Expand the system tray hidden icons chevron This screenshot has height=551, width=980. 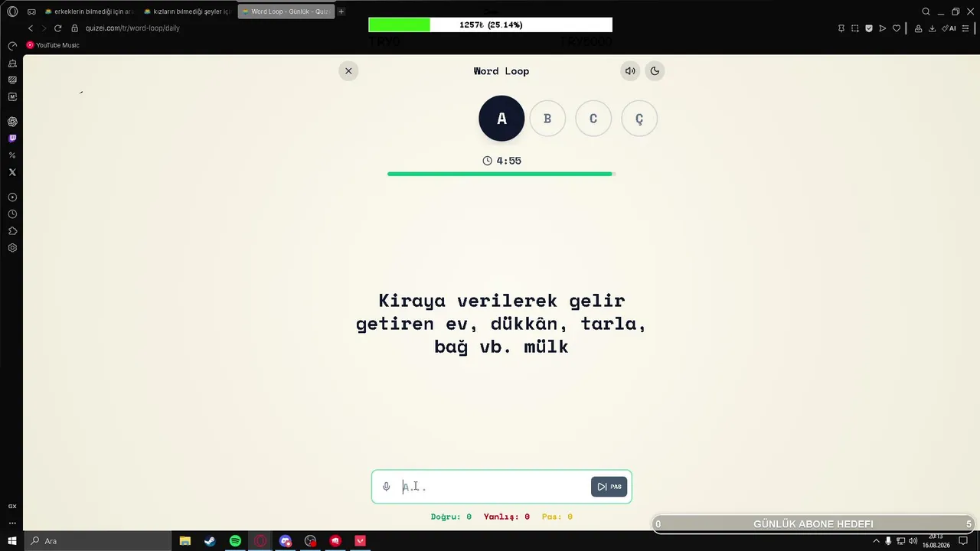tap(876, 541)
